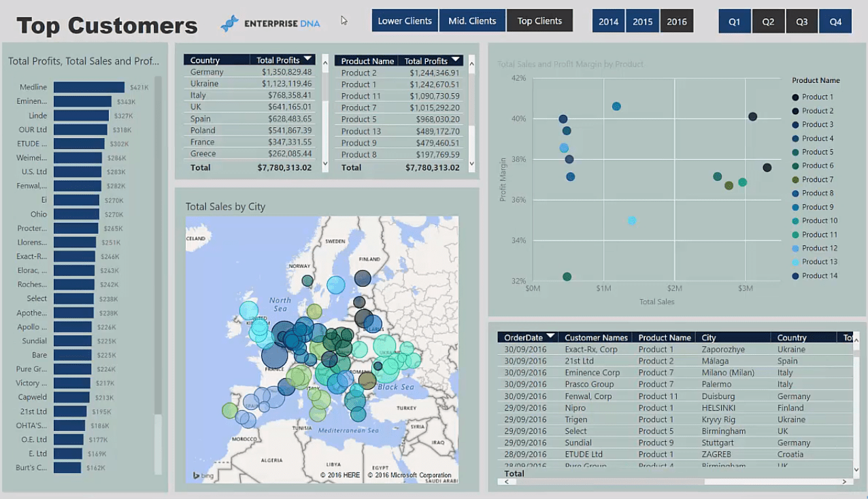Screen dimensions: 868x499
Task: Click the light blue Product 13 scatter point
Action: [x=632, y=220]
